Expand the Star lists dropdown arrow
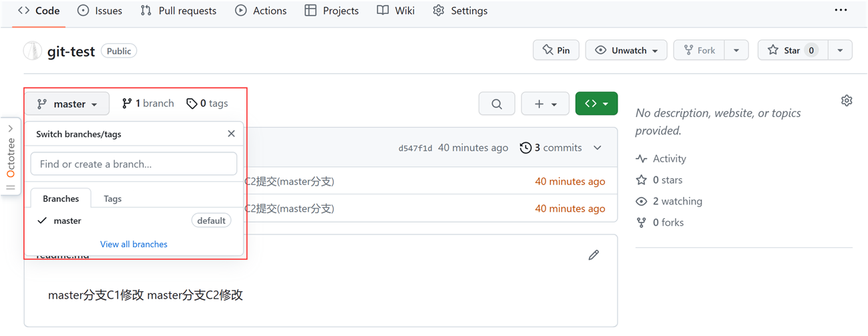This screenshot has width=868, height=336. pos(840,50)
